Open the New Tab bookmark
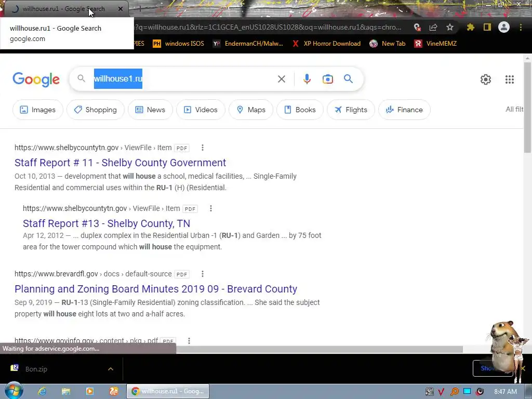 click(x=388, y=44)
